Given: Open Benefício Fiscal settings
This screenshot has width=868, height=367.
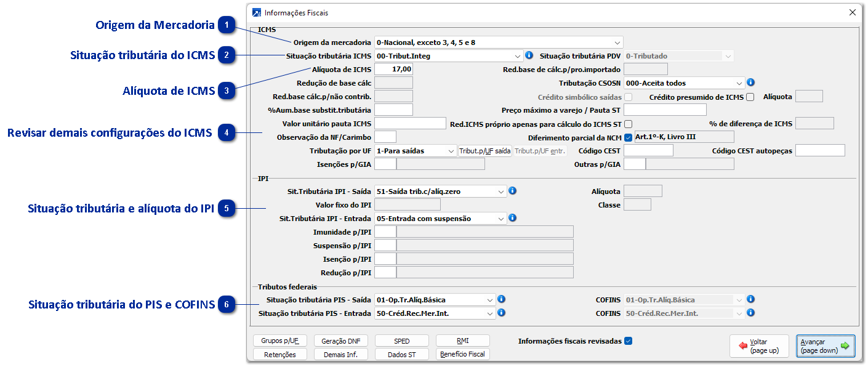Looking at the screenshot, I should pyautogui.click(x=463, y=354).
